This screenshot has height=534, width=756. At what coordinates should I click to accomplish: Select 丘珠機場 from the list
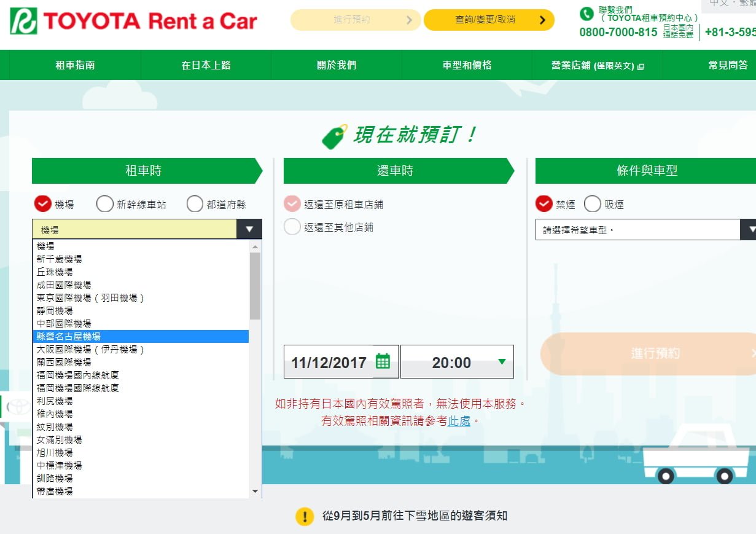pyautogui.click(x=141, y=272)
